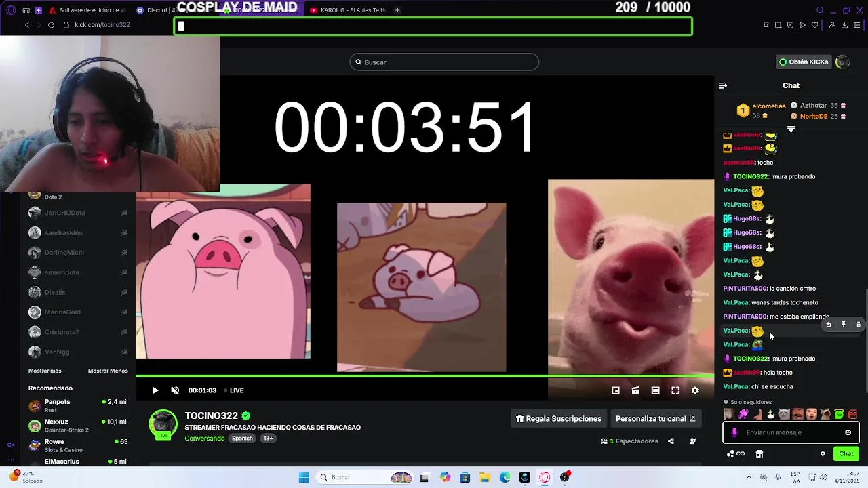
Task: Reload the page
Action: tap(51, 25)
